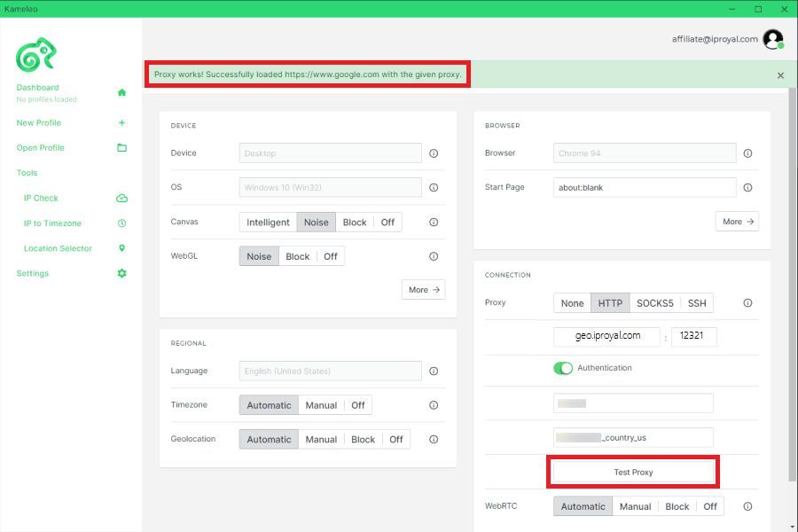Open the Language dropdown
The height and width of the screenshot is (532, 798).
pos(331,372)
